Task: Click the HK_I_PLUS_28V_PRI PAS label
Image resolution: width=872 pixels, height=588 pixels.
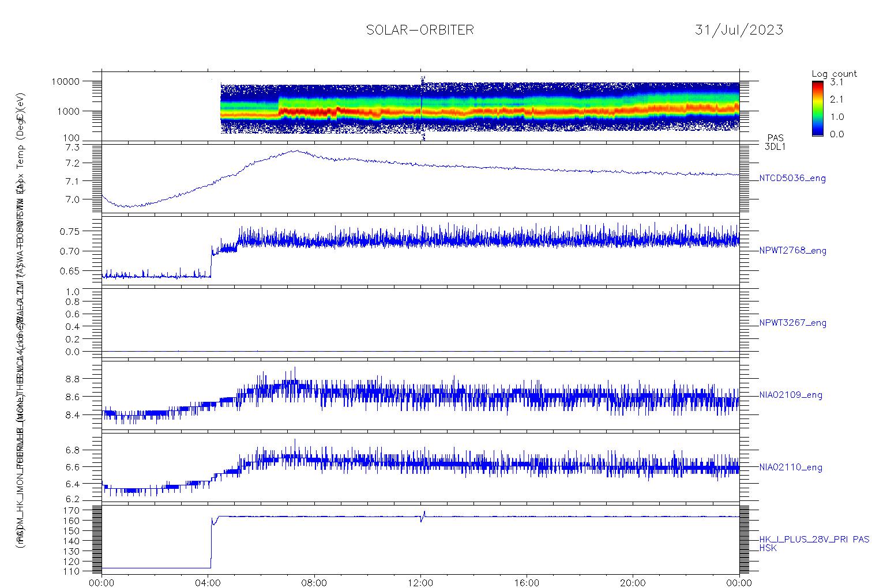Action: (814, 540)
